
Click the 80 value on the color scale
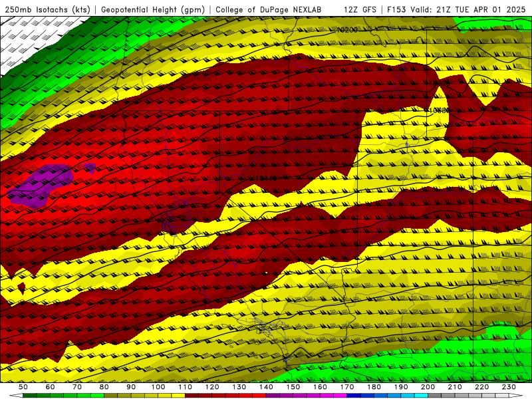[x=104, y=387]
